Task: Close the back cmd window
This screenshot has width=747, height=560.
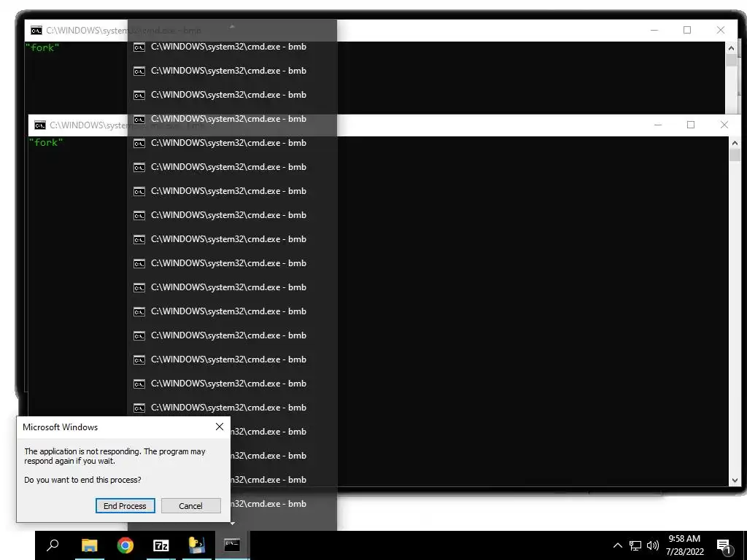Action: (721, 30)
